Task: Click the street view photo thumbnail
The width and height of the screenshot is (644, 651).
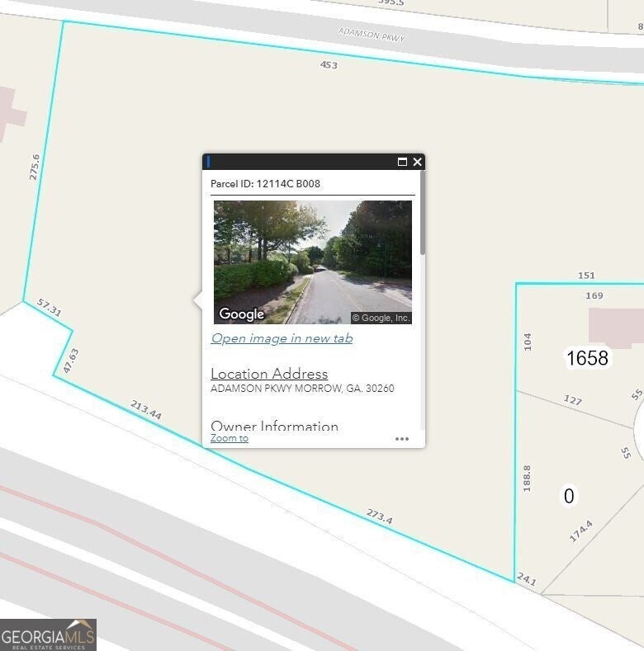Action: pyautogui.click(x=312, y=262)
